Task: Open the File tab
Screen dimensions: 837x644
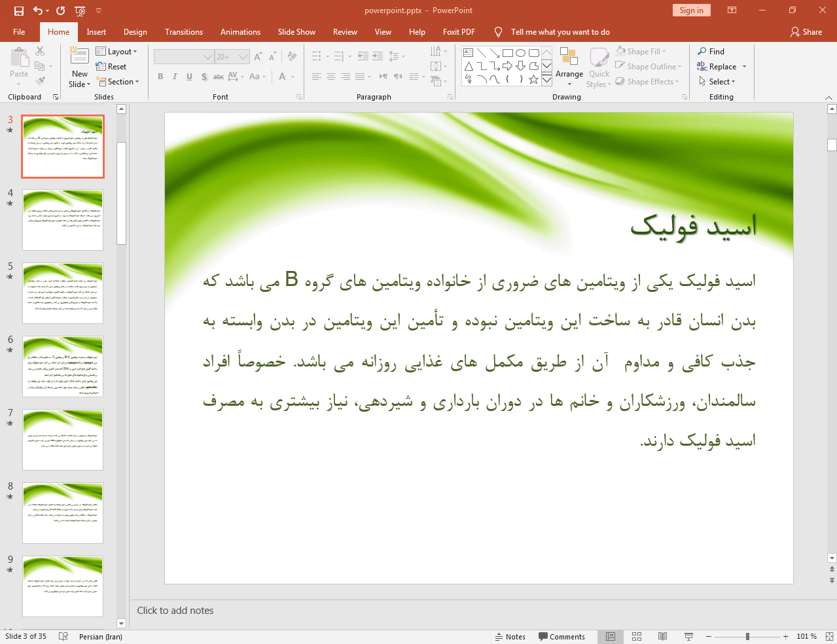Action: click(x=19, y=32)
